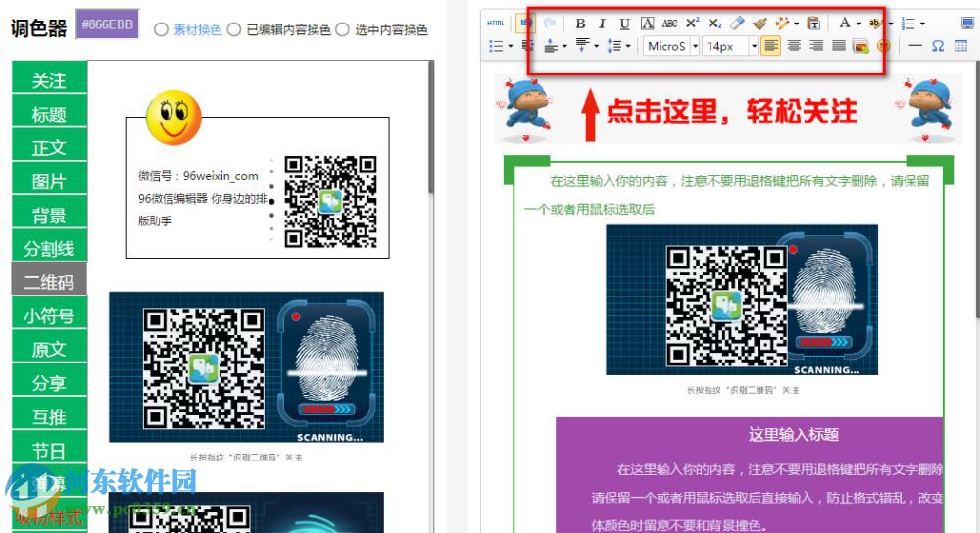Choose the fingerprint scanning QR template in materials
Viewport: 980px width, 533px height.
pyautogui.click(x=246, y=366)
